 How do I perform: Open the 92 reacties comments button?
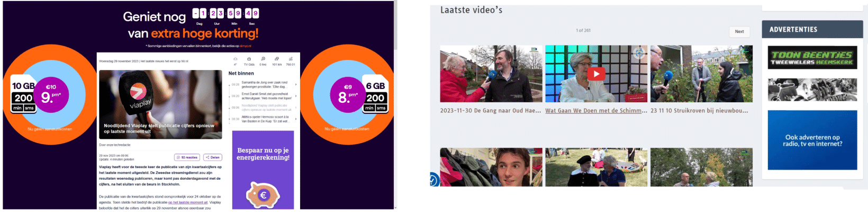187,157
